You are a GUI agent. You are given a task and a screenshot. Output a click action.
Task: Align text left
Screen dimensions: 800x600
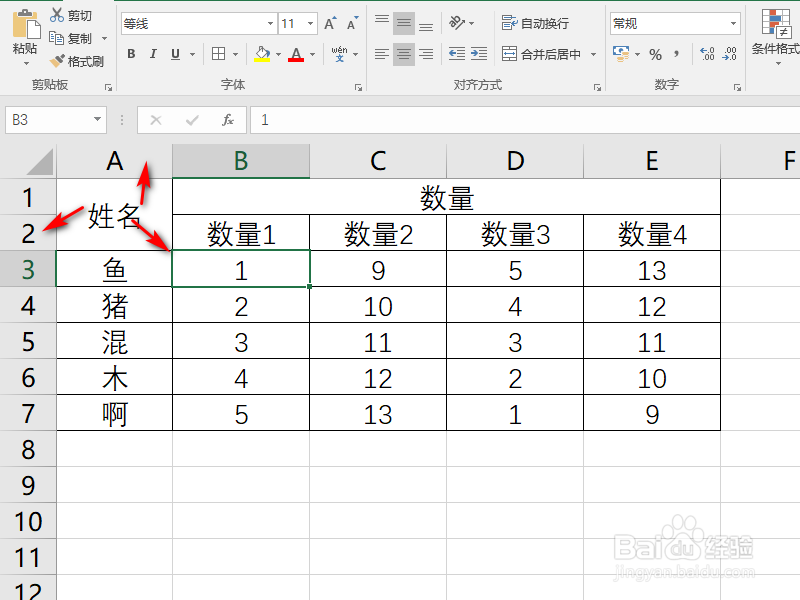tap(382, 54)
